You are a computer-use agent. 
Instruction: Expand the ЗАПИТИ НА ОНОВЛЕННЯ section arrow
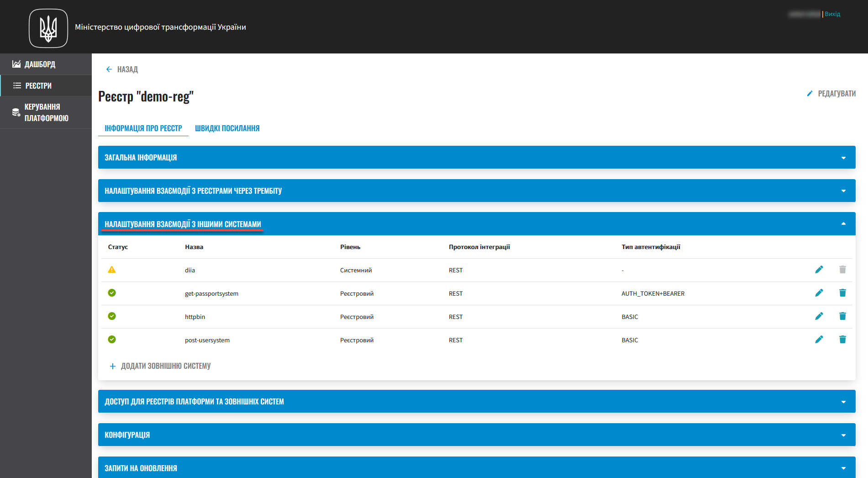coord(843,468)
